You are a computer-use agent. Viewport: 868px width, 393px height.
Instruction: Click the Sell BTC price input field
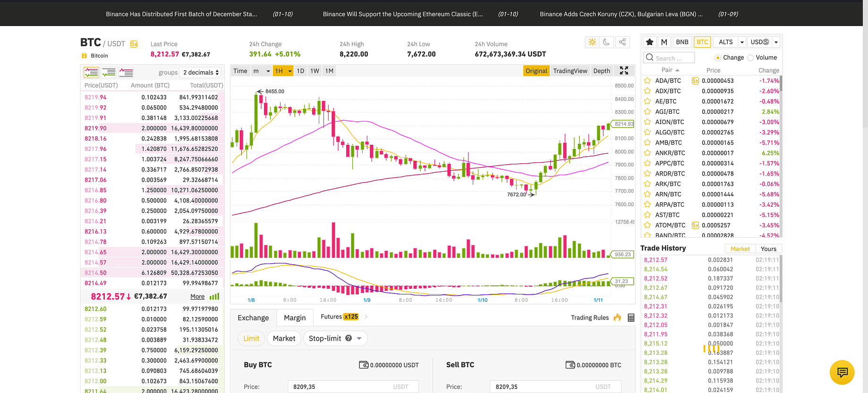(x=555, y=386)
